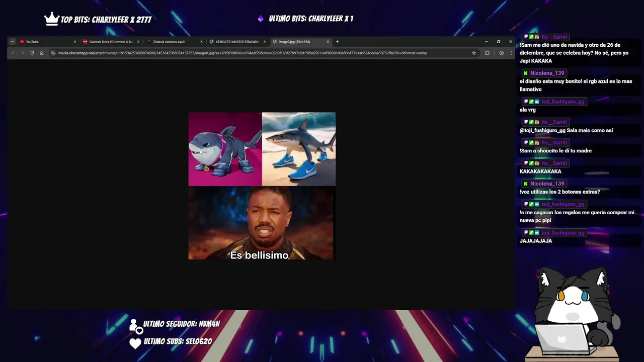
Task: Close the YouTube tab
Action: pyautogui.click(x=75, y=42)
